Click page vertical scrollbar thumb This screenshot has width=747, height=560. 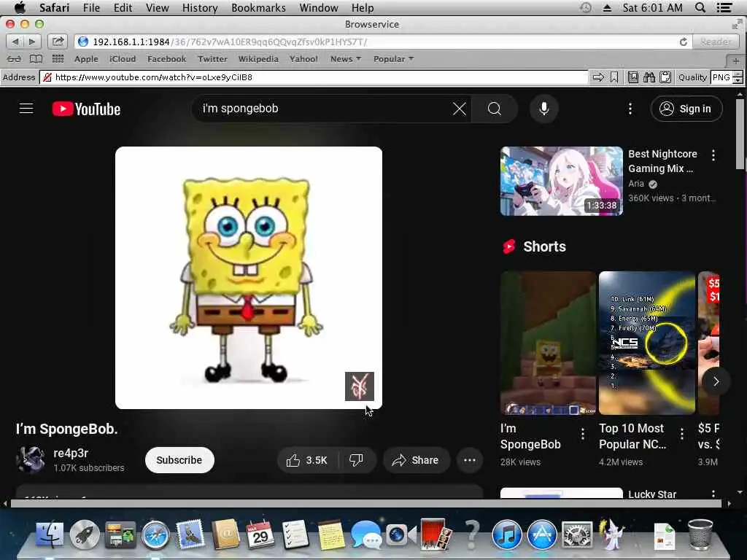[x=740, y=134]
